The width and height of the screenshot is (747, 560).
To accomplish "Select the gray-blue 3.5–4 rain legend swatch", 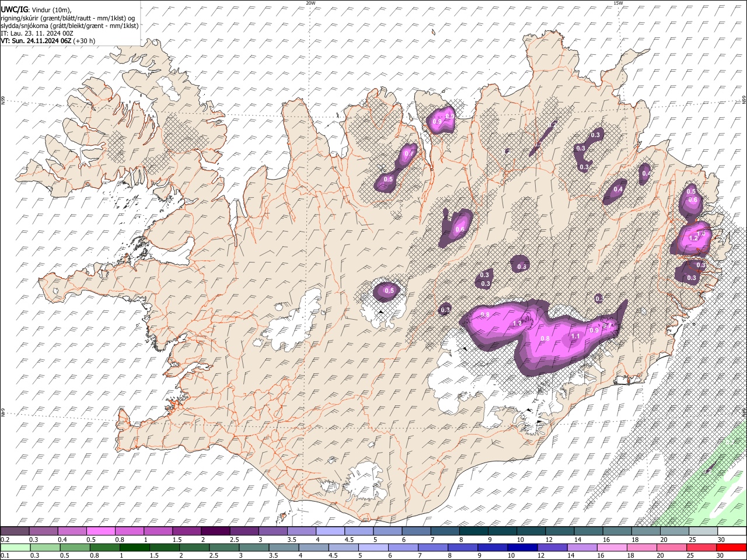I will [x=284, y=547].
